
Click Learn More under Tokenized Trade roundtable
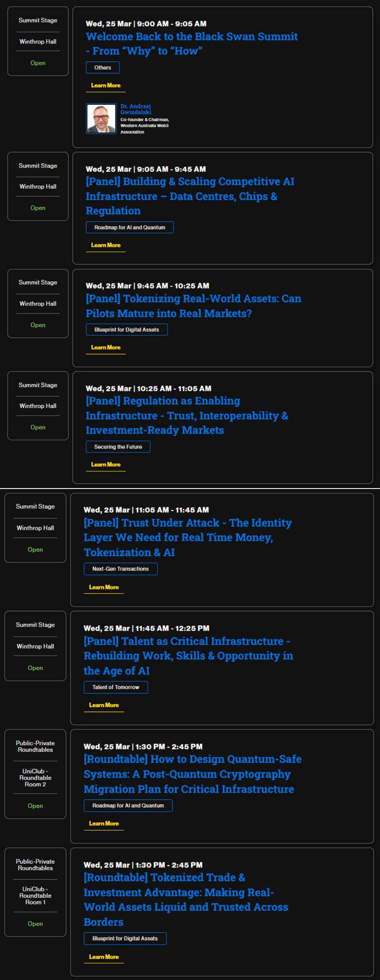(x=104, y=957)
